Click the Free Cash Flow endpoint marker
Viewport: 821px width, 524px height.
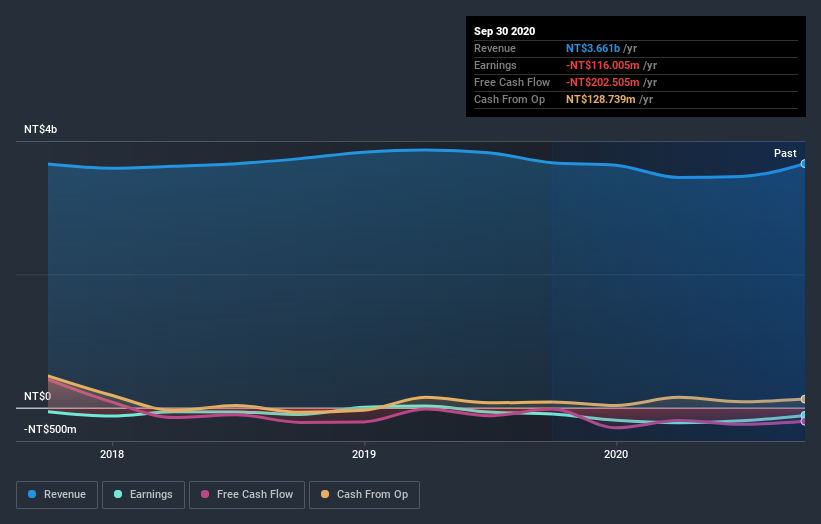click(x=804, y=421)
